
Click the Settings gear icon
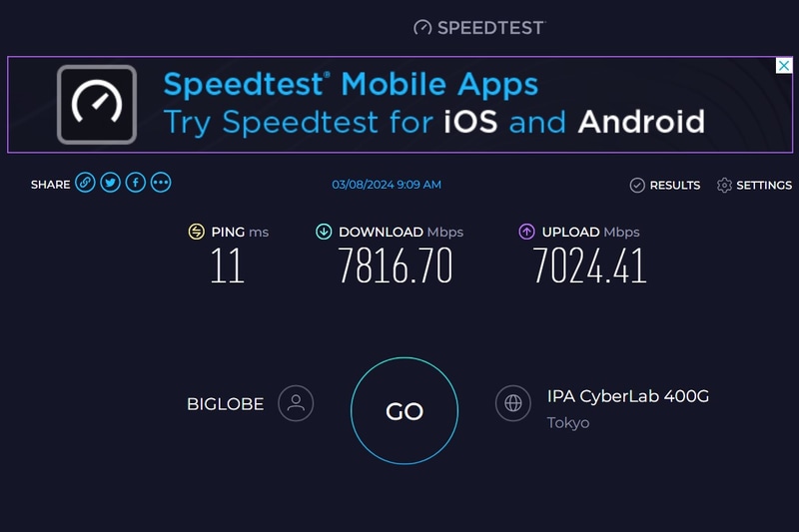pos(725,186)
